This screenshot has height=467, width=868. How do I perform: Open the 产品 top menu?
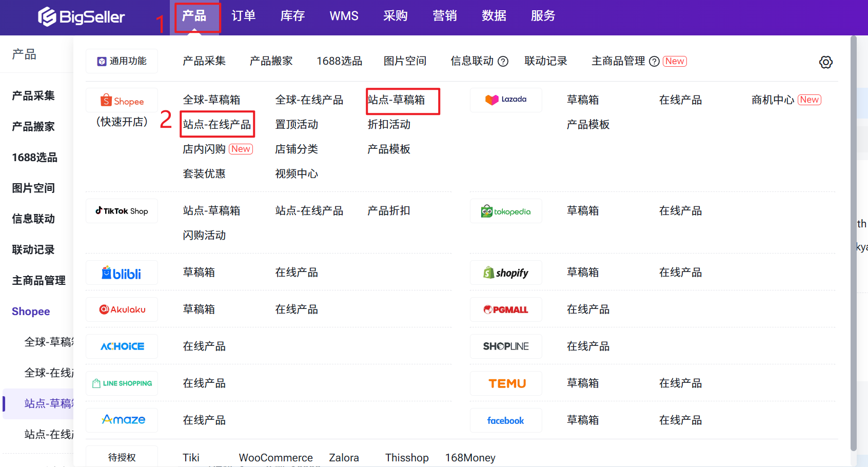(x=194, y=16)
